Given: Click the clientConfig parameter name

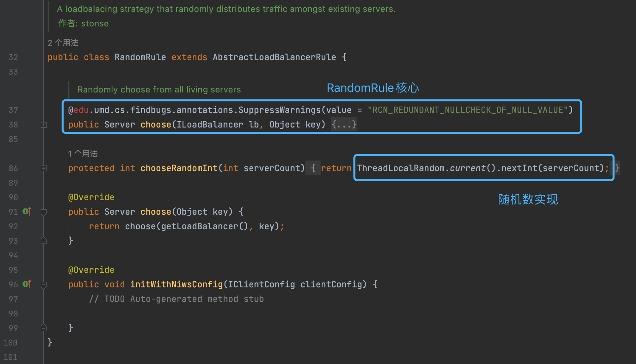Looking at the screenshot, I should pyautogui.click(x=331, y=284).
